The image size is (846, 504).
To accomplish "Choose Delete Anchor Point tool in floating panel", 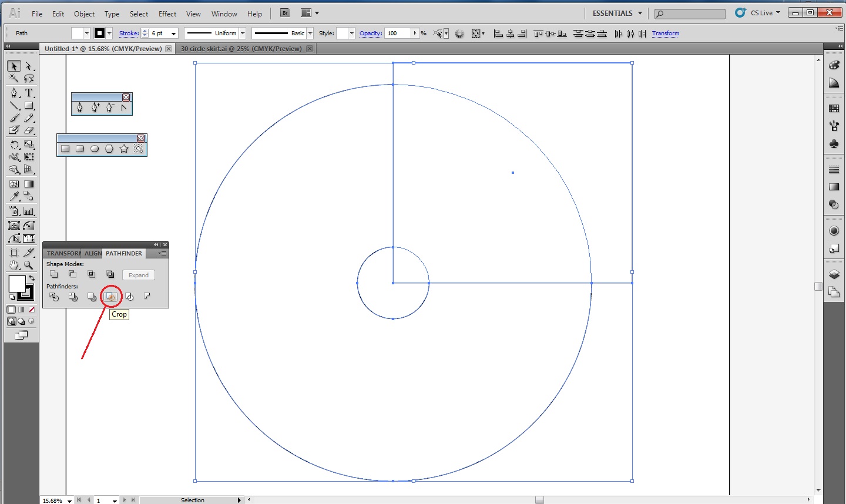I will click(110, 107).
